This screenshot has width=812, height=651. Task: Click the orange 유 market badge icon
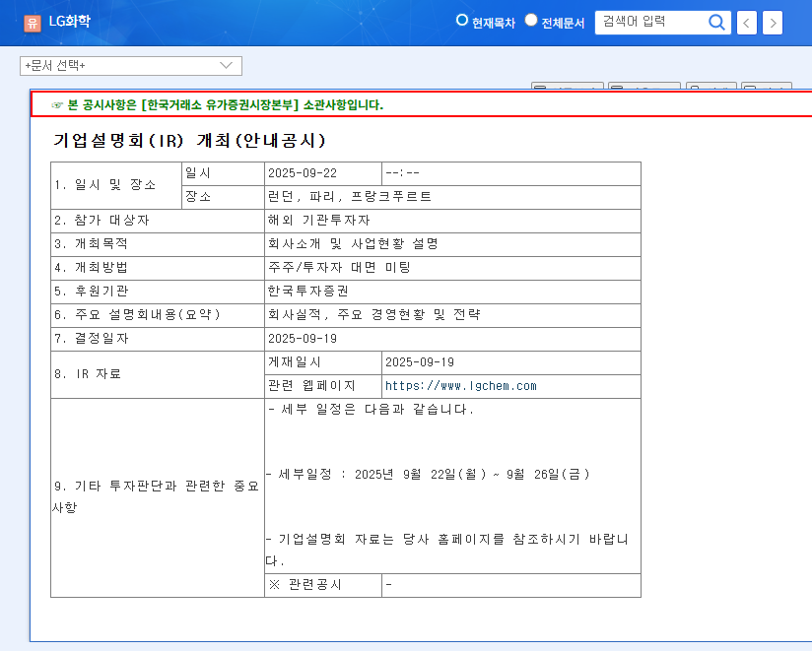tap(33, 23)
